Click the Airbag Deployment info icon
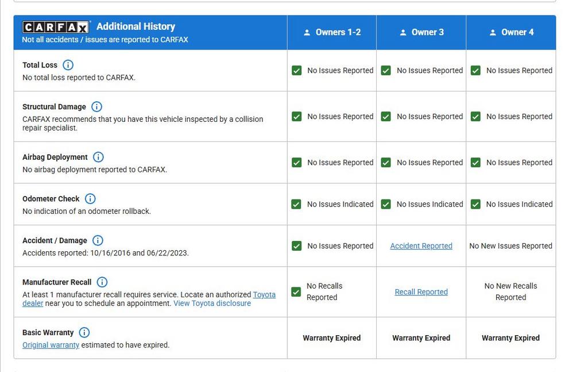The image size is (588, 372). click(98, 157)
